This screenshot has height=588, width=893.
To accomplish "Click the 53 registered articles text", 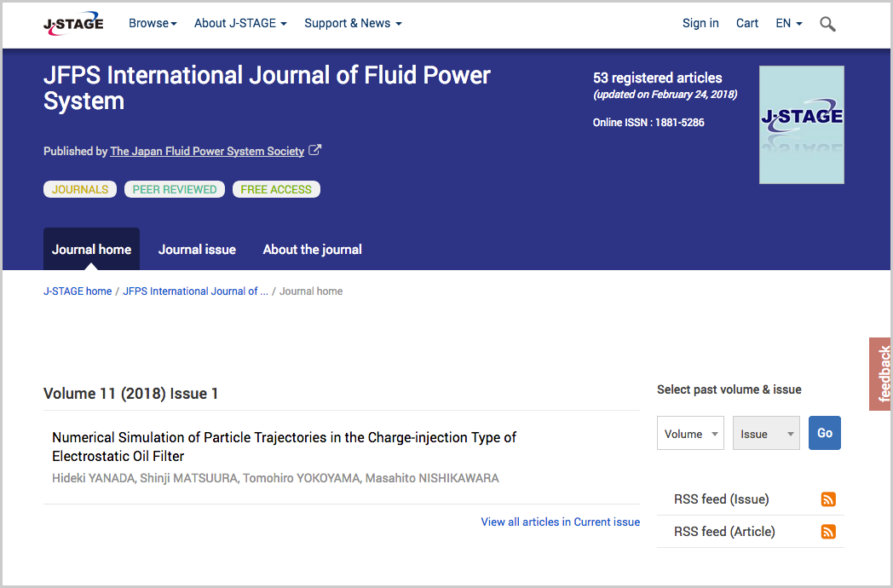I will 657,78.
